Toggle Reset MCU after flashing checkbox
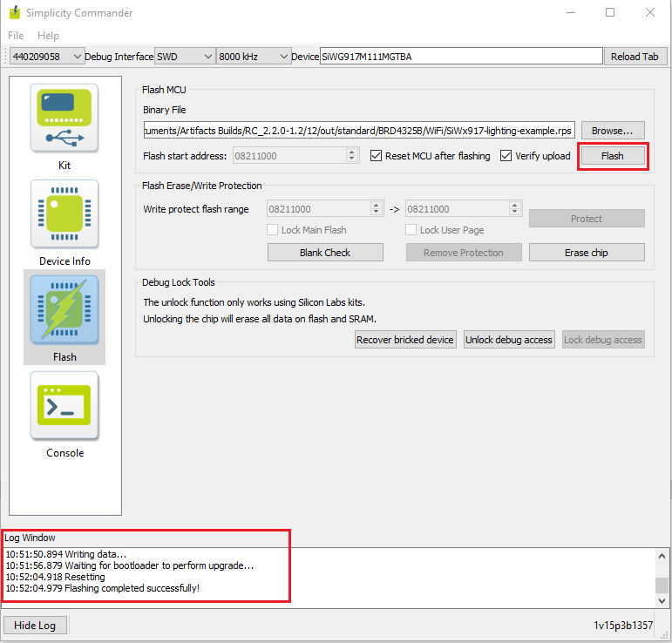Image resolution: width=672 pixels, height=643 pixels. [377, 156]
